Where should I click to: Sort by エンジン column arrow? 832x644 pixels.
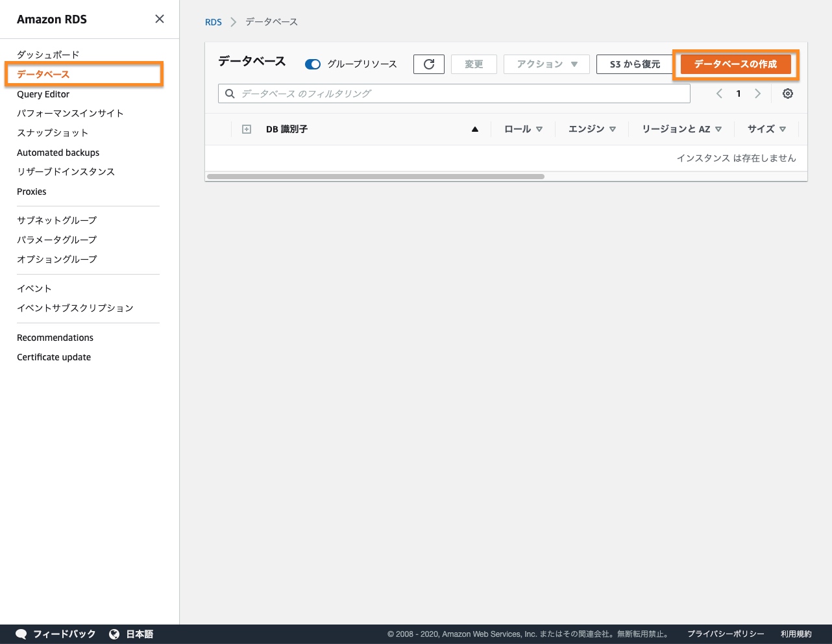613,129
